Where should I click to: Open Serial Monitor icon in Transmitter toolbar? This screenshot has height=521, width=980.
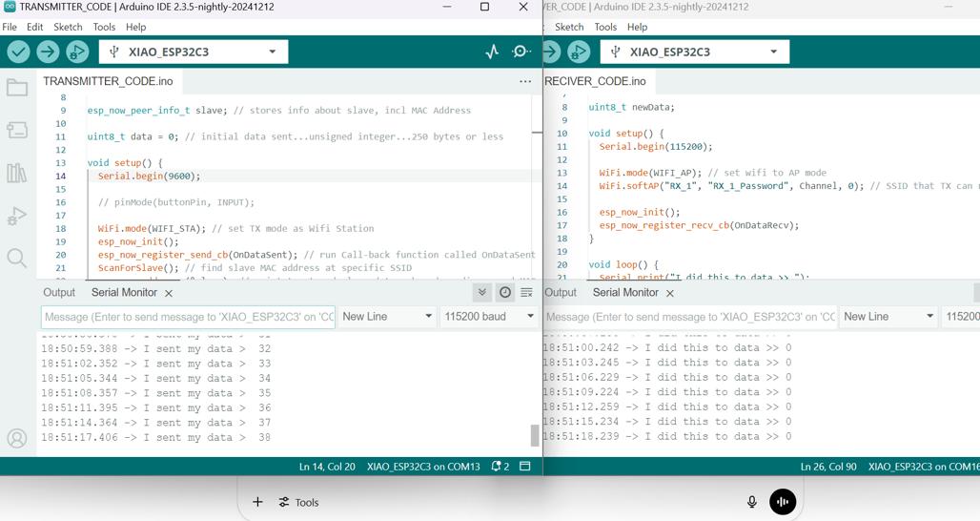coord(520,52)
